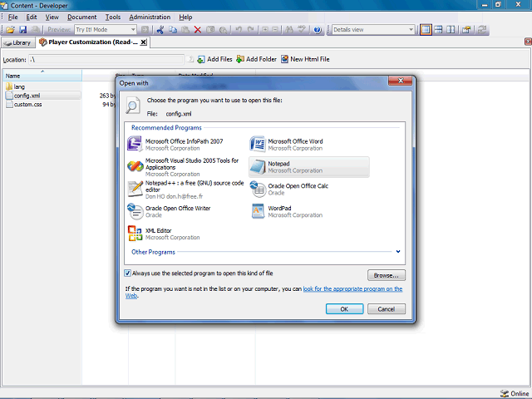532x399 pixels.
Task: Open the File menu
Action: coord(13,17)
